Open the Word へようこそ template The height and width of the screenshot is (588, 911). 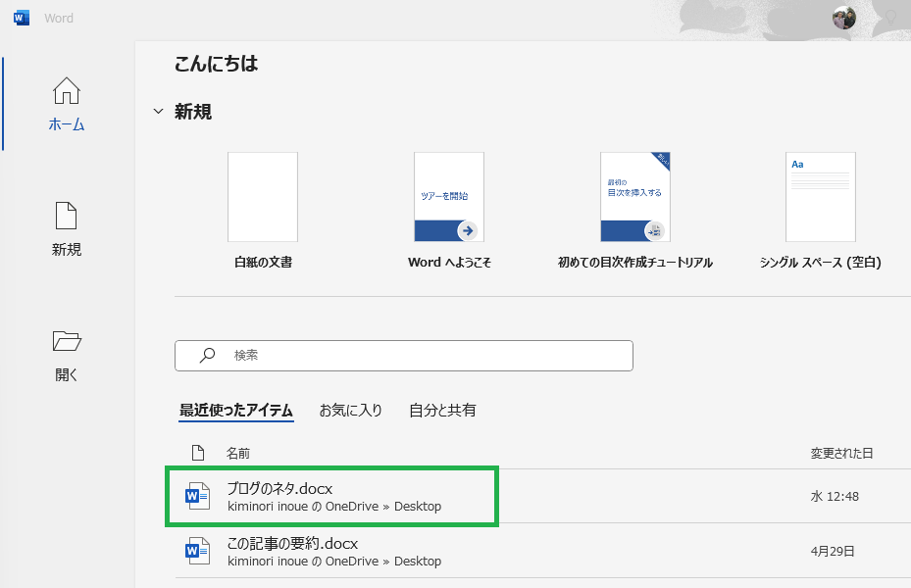tap(449, 211)
